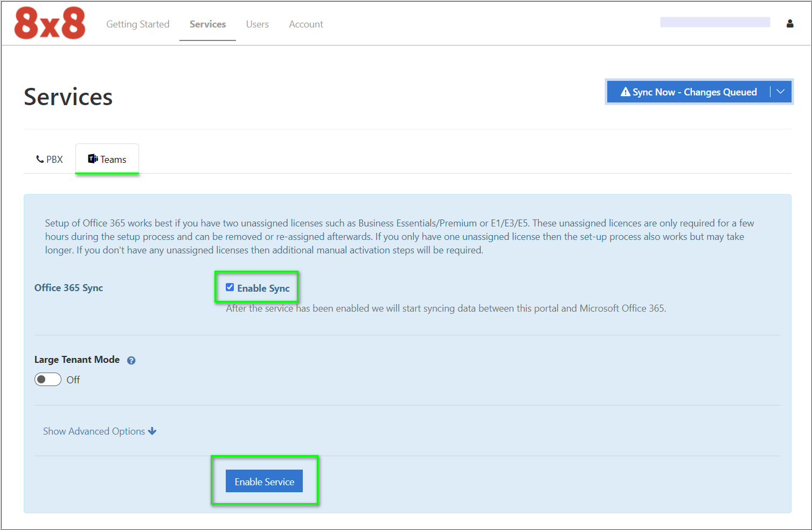Screen dimensions: 812x530
Task: Click the 8x8 logo
Action: (x=50, y=23)
